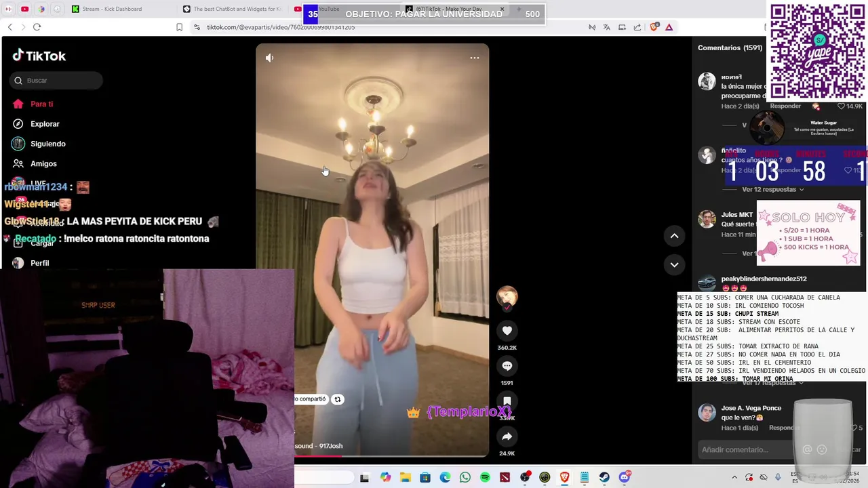Screen dimensions: 868x488
Task: Open Jose A. Vega Ponce profile
Action: tap(751, 408)
